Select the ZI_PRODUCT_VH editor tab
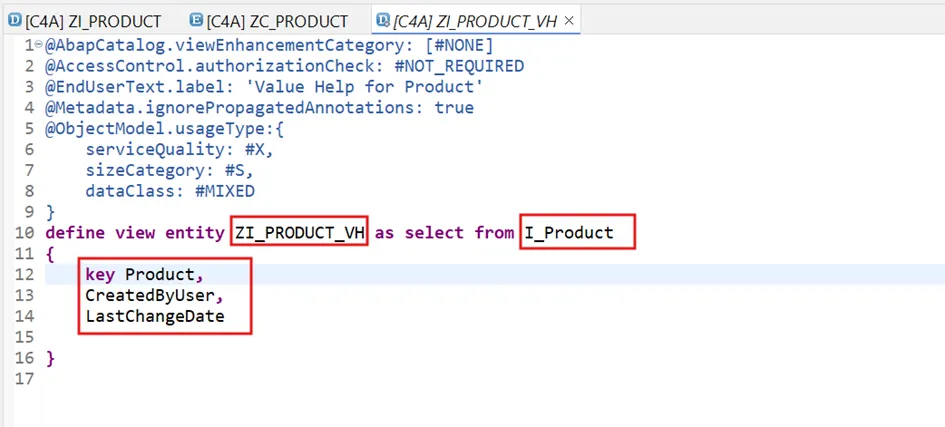Image resolution: width=945 pixels, height=427 pixels. tap(475, 20)
